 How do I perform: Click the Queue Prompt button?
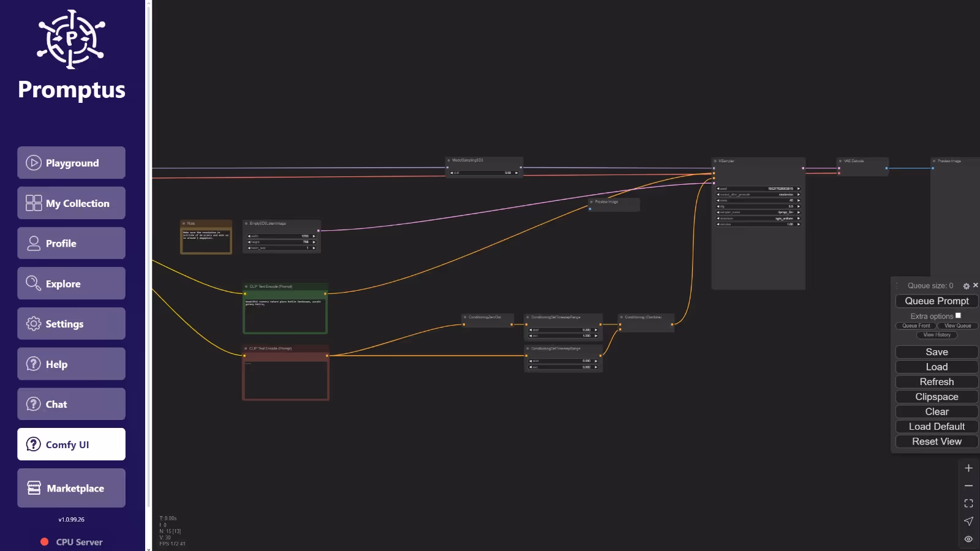point(937,301)
